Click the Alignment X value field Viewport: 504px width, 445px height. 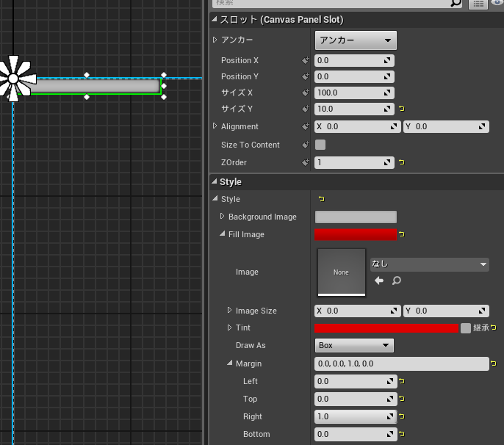pos(357,126)
